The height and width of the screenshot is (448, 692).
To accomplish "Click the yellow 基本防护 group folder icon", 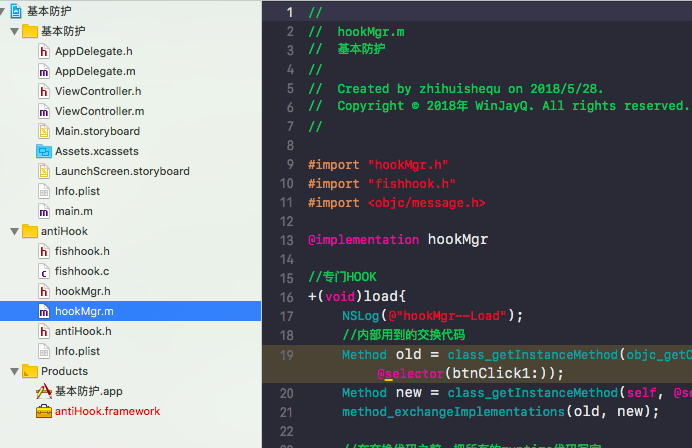I will coord(30,31).
